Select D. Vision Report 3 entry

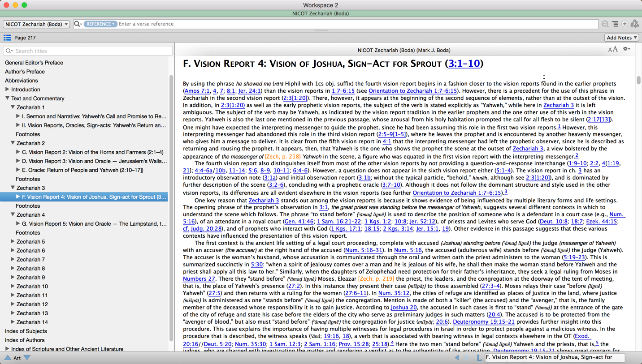point(94,161)
